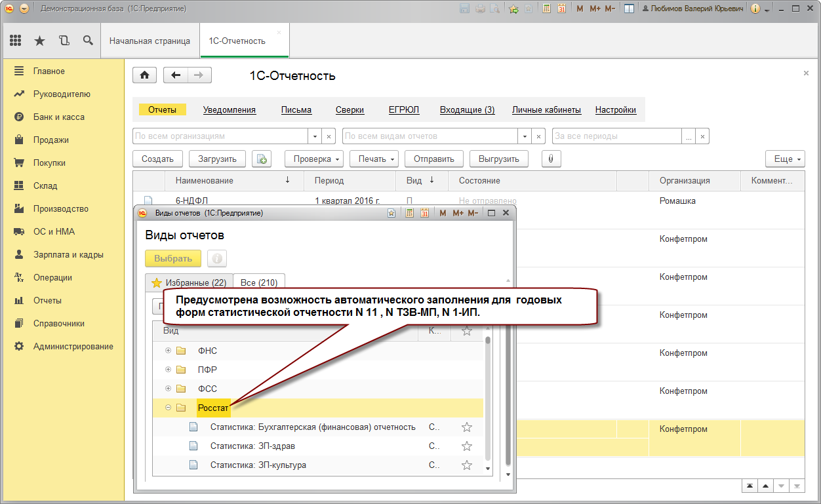
Task: Open calculator icon in dialog title bar
Action: pos(409,213)
